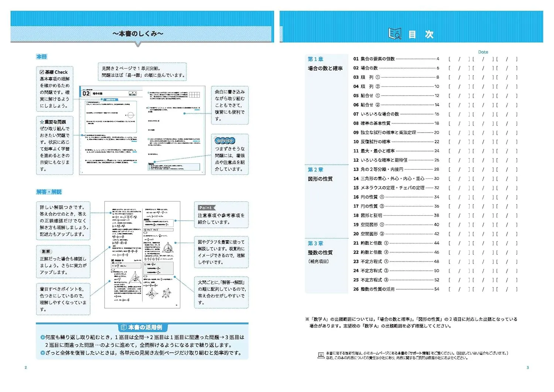Click the 整数の性質 chapter title
The height and width of the screenshot is (392, 554).
pos(320,253)
